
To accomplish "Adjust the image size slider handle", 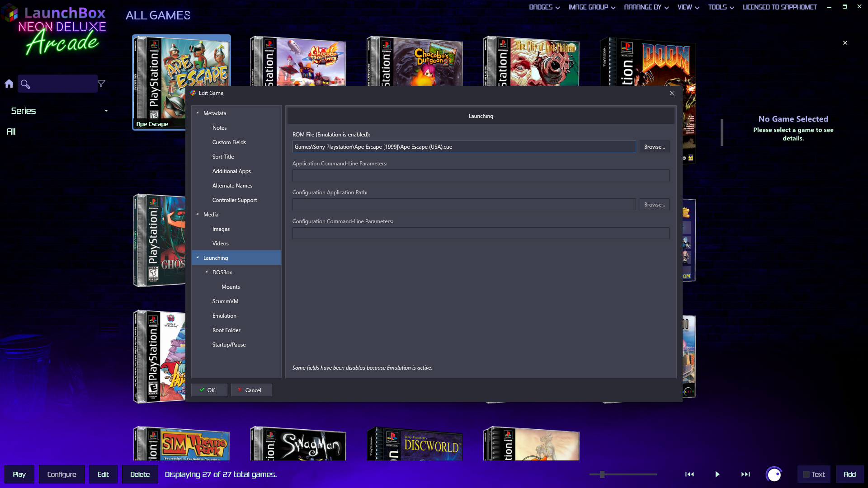I will click(602, 474).
